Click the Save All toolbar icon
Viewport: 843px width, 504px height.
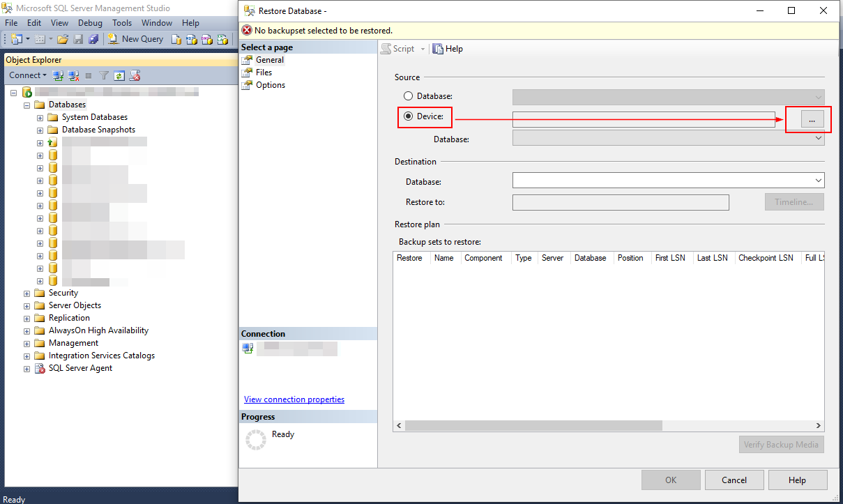pyautogui.click(x=93, y=39)
